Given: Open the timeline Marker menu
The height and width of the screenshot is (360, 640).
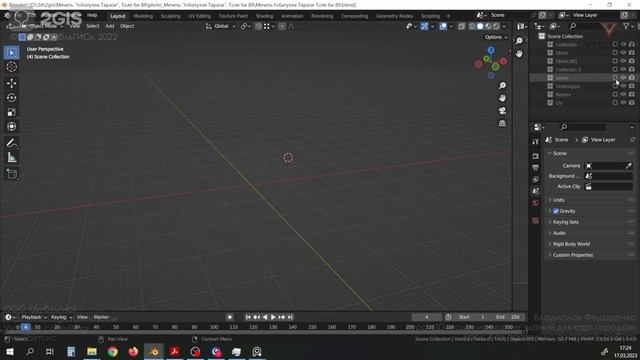Looking at the screenshot, I should pos(101,317).
